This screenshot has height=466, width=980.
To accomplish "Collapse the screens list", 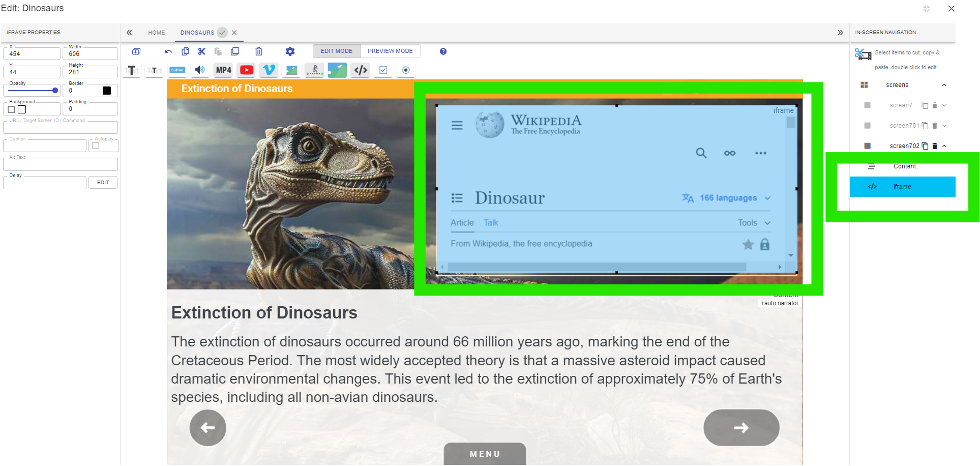I will pos(944,85).
